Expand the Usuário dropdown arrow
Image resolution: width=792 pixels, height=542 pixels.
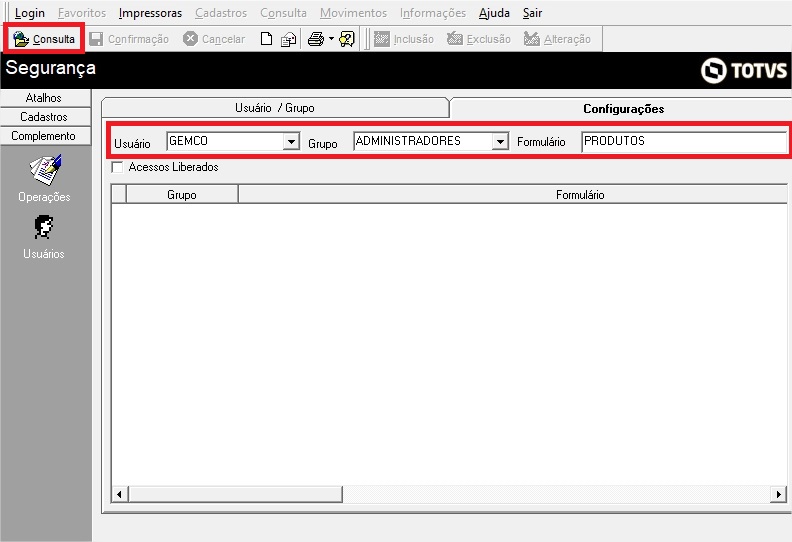tap(291, 141)
